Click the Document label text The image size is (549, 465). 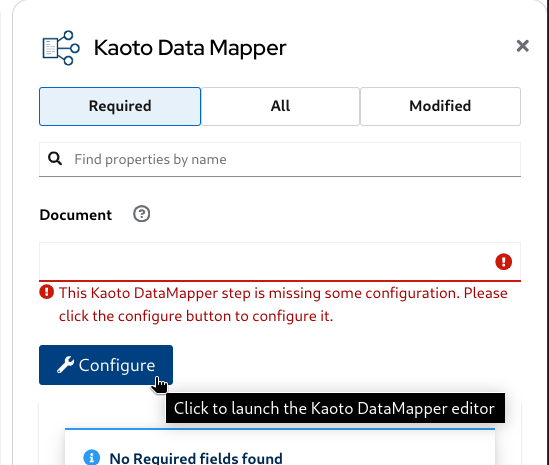click(x=76, y=215)
